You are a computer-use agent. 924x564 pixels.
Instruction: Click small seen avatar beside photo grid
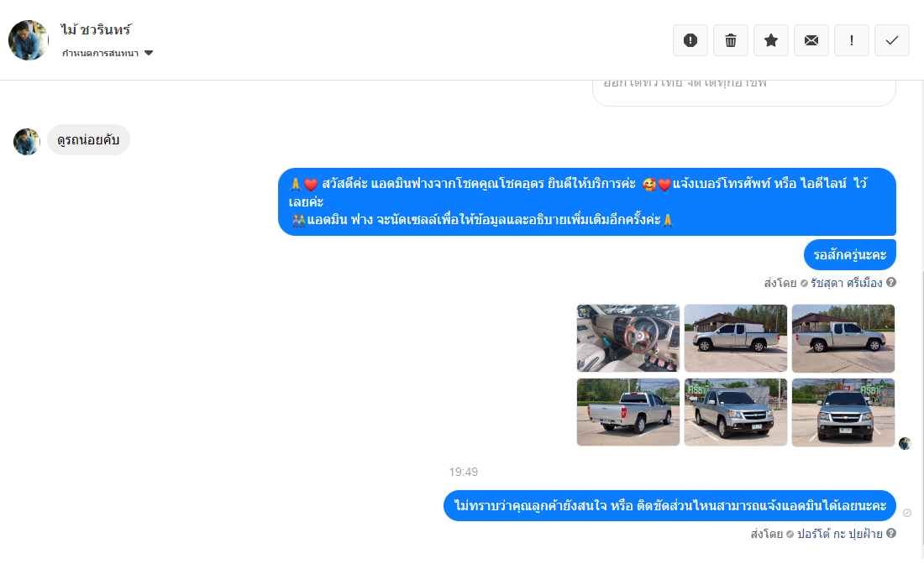[x=906, y=443]
